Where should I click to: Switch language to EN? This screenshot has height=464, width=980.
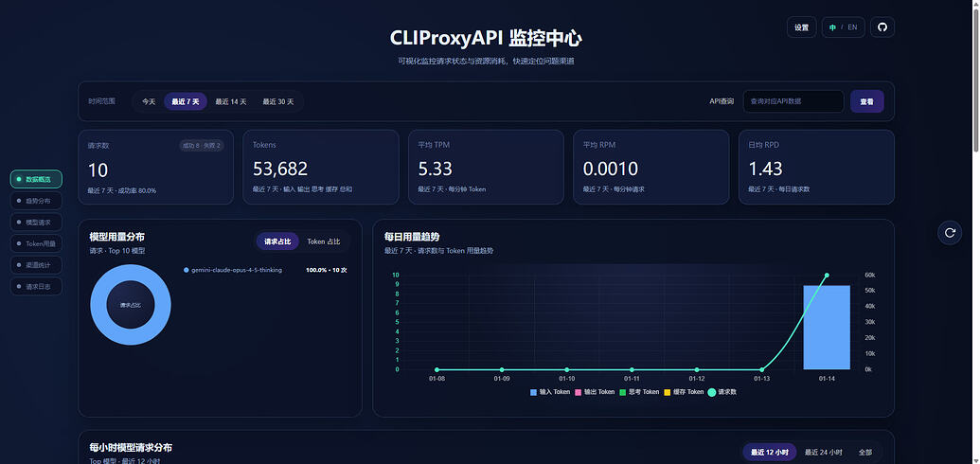pyautogui.click(x=852, y=27)
